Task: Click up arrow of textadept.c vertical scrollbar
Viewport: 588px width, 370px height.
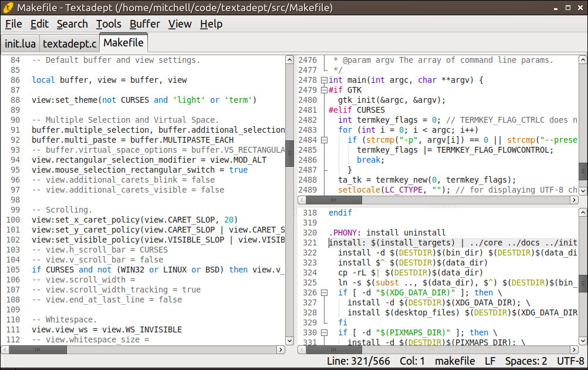Action: tap(583, 60)
